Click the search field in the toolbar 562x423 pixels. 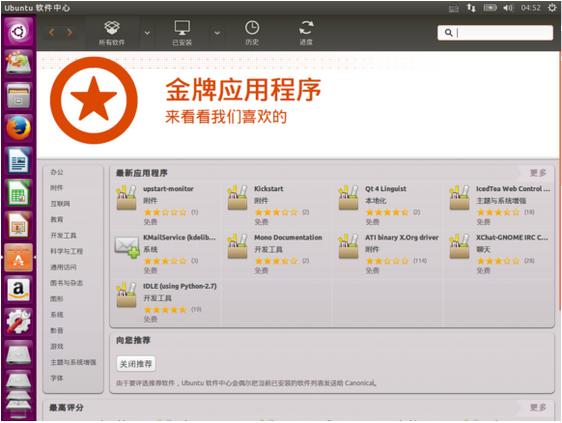pos(495,33)
